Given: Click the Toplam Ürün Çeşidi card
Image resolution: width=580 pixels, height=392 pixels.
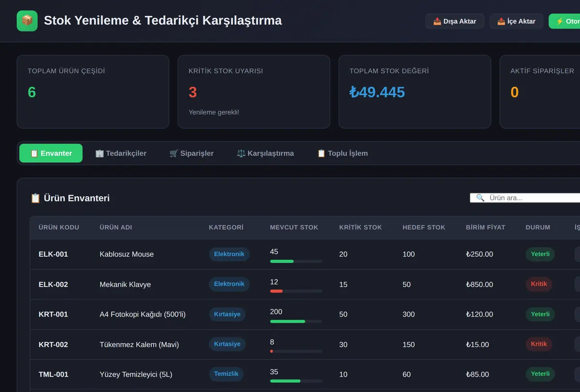Looking at the screenshot, I should (x=93, y=91).
